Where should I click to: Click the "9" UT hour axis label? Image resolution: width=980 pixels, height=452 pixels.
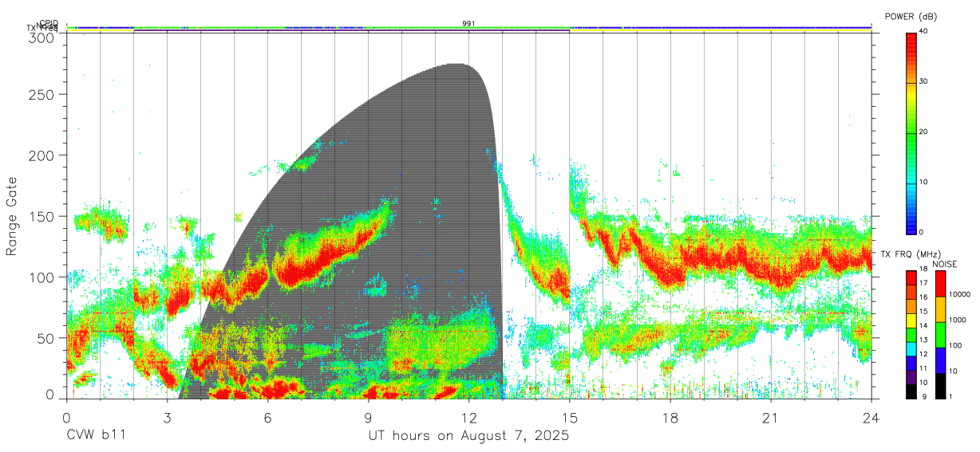[369, 417]
